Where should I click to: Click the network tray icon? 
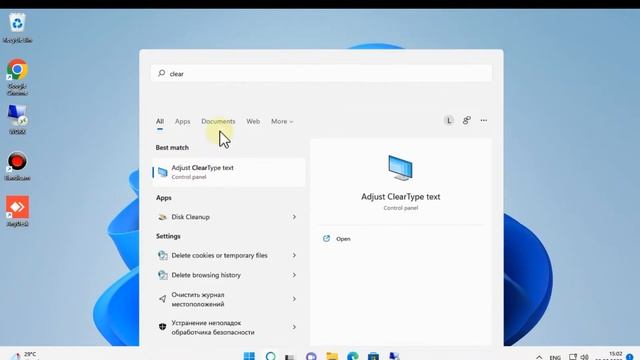coord(573,357)
